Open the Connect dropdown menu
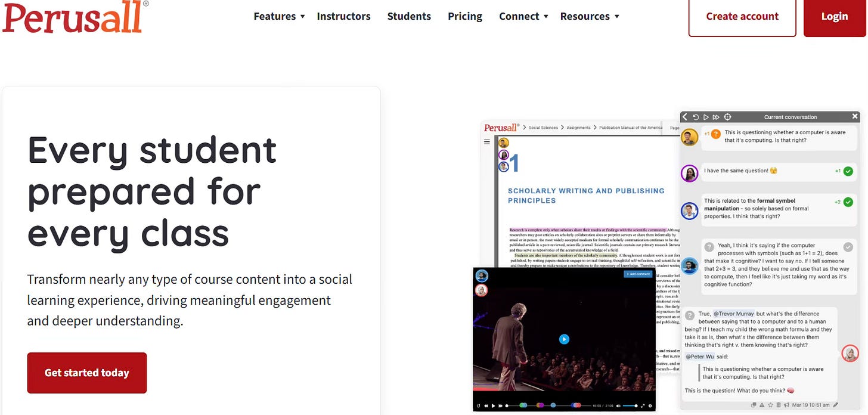 [524, 16]
